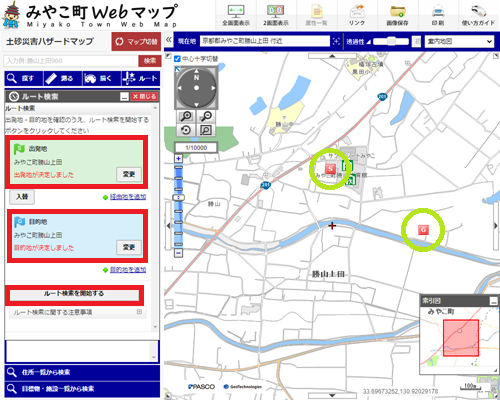Open the print function icon
The width and height of the screenshot is (500, 400).
438,11
